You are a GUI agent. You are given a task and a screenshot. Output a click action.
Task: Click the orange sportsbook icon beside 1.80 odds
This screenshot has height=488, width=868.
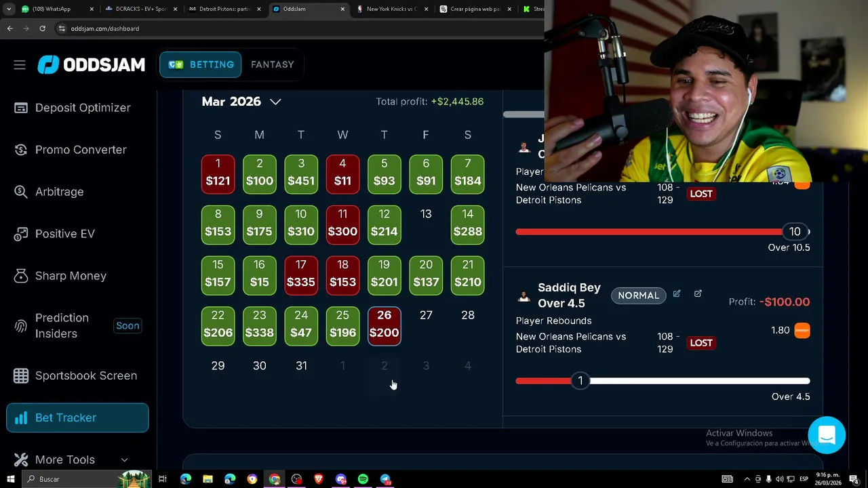(802, 330)
